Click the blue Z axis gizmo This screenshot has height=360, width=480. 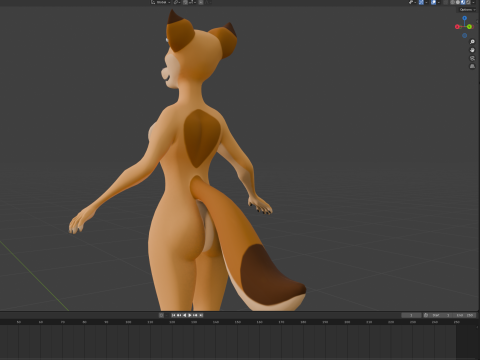pyautogui.click(x=464, y=18)
